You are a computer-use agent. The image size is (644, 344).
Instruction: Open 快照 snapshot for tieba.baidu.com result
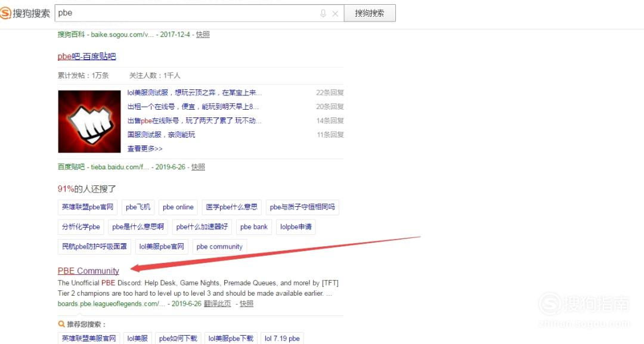198,167
